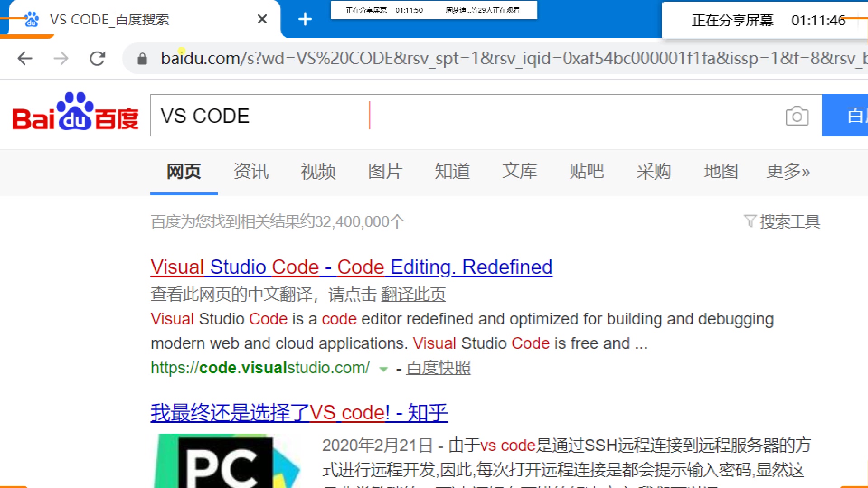
Task: Open the 知道 tab
Action: click(x=453, y=172)
